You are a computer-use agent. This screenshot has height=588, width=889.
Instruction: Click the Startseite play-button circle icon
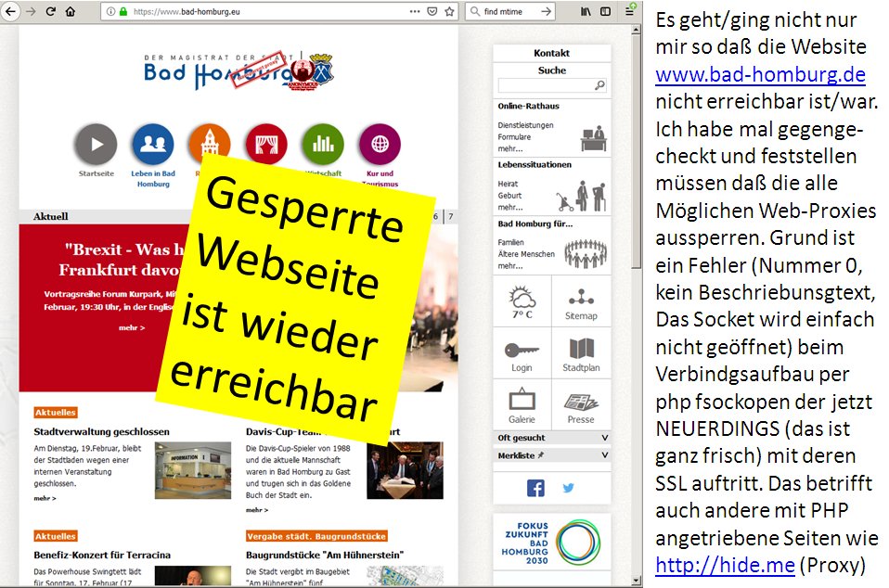pos(97,144)
